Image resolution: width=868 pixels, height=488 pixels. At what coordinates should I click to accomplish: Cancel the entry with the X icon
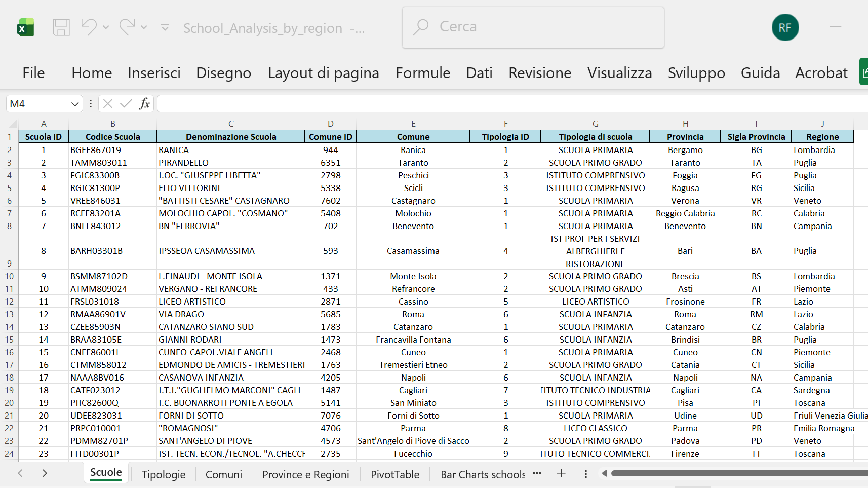click(107, 103)
